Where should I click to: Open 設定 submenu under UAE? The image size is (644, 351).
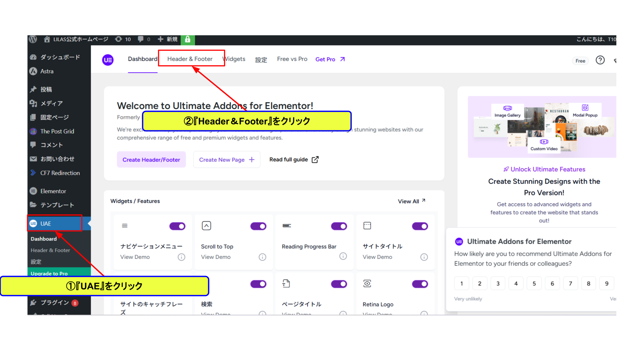tap(36, 262)
